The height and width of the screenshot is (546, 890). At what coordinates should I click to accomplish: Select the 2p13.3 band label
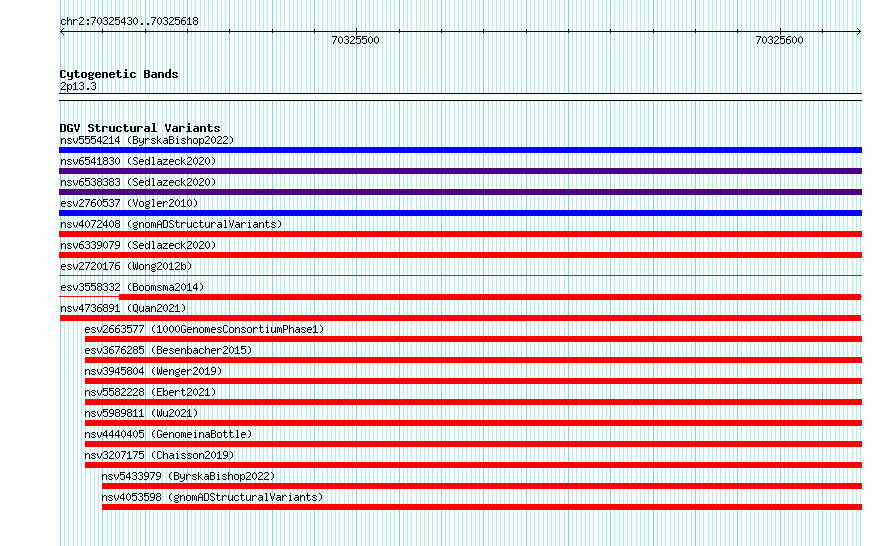(x=78, y=86)
